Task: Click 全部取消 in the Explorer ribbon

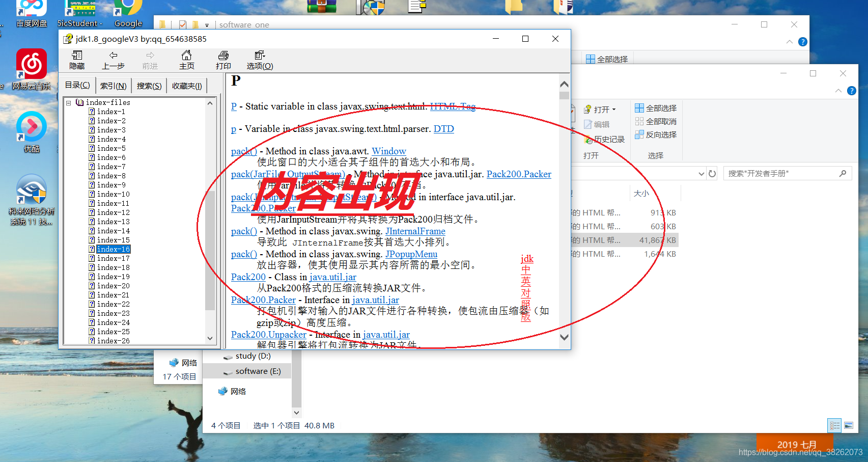Action: click(656, 121)
